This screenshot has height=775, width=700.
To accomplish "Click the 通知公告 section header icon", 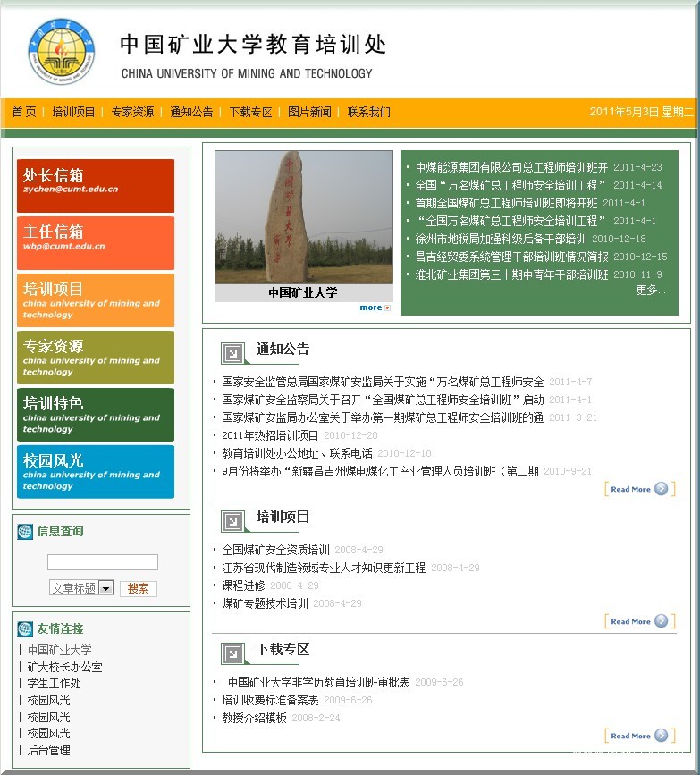I will pyautogui.click(x=232, y=353).
